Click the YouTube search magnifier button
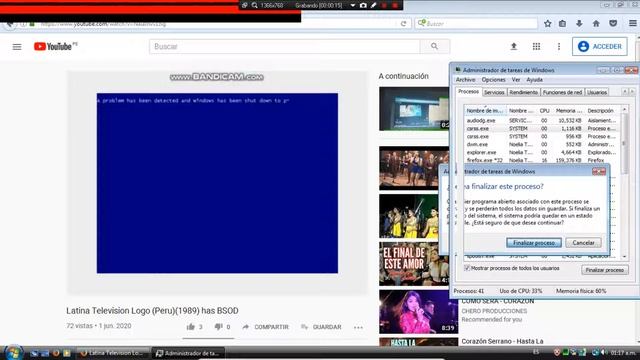The height and width of the screenshot is (360, 640). 434,47
